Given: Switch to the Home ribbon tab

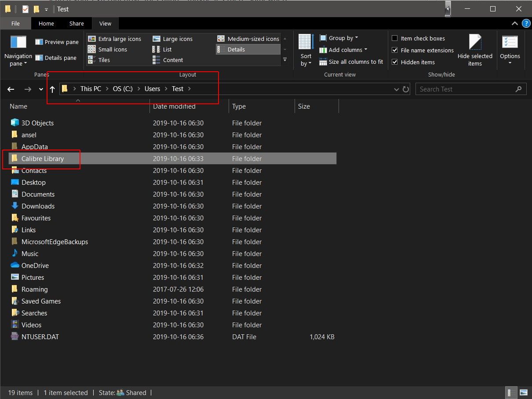Looking at the screenshot, I should coord(46,23).
